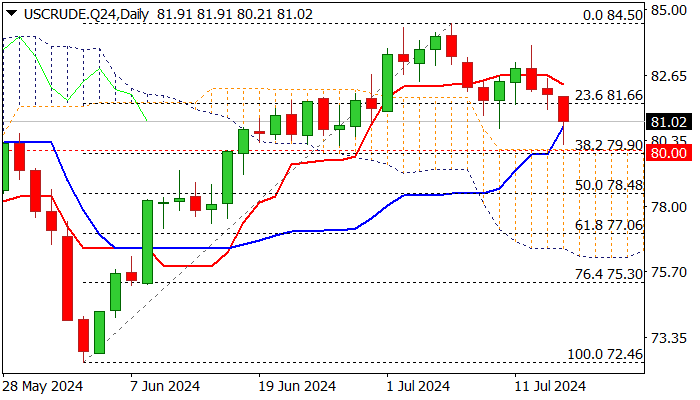Click the red 80.00 price level tag
This screenshot has width=700, height=400.
(668, 153)
